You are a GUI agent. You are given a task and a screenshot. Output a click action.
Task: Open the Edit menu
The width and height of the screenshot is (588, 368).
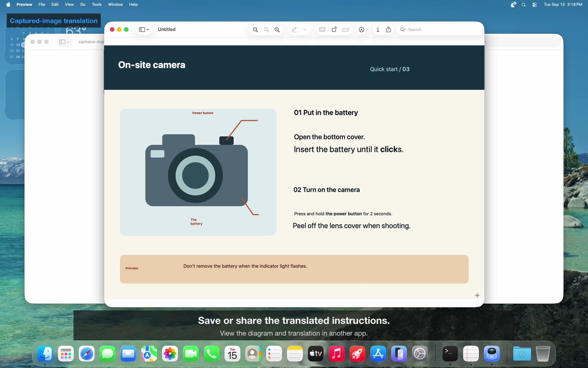[x=55, y=5]
